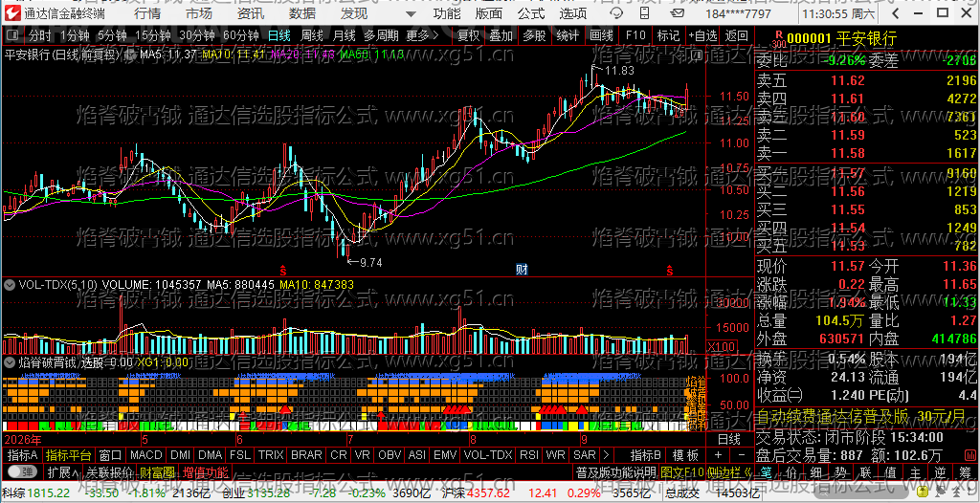
Task: Expand more indicators arrow after SAR
Action: 606,455
